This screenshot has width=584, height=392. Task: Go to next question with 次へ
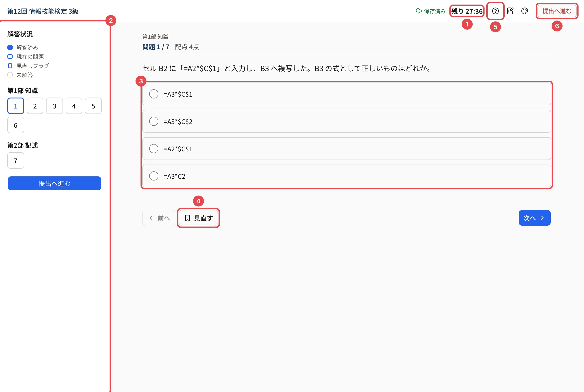(x=534, y=218)
